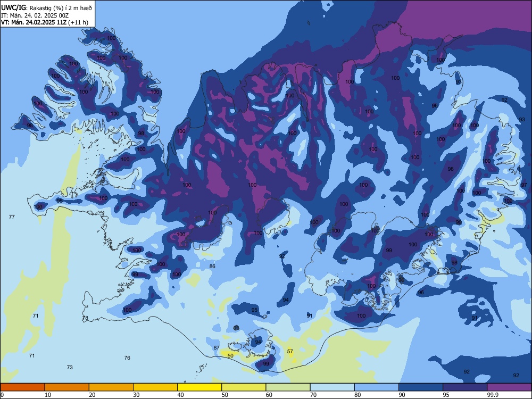Click the '90' legend scale label

[402, 395]
